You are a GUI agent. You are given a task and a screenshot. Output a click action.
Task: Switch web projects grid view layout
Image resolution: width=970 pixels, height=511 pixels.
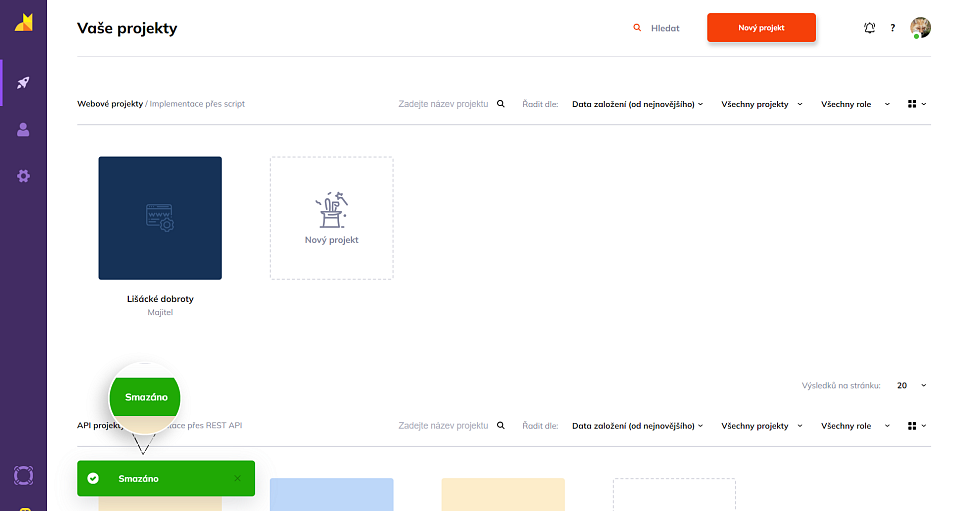coord(916,104)
